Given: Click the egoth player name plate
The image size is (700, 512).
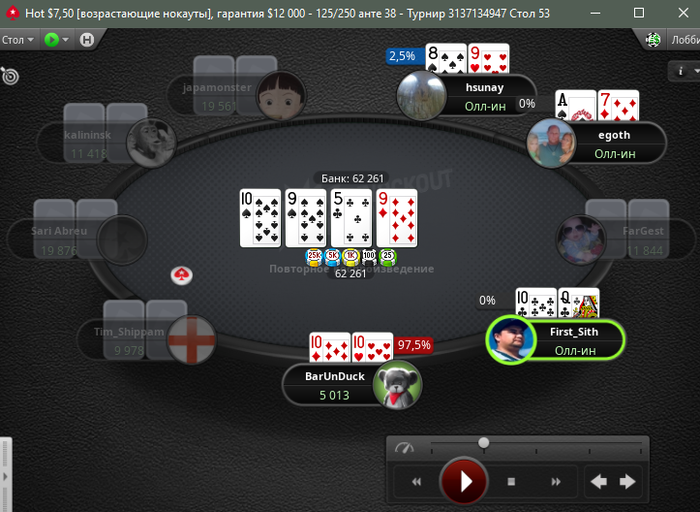Looking at the screenshot, I should tap(615, 144).
